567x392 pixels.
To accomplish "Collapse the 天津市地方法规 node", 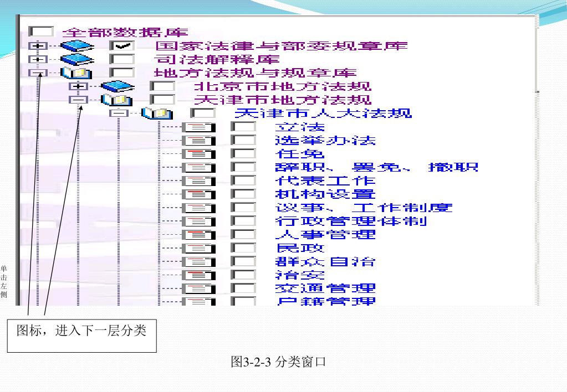I will pyautogui.click(x=79, y=100).
